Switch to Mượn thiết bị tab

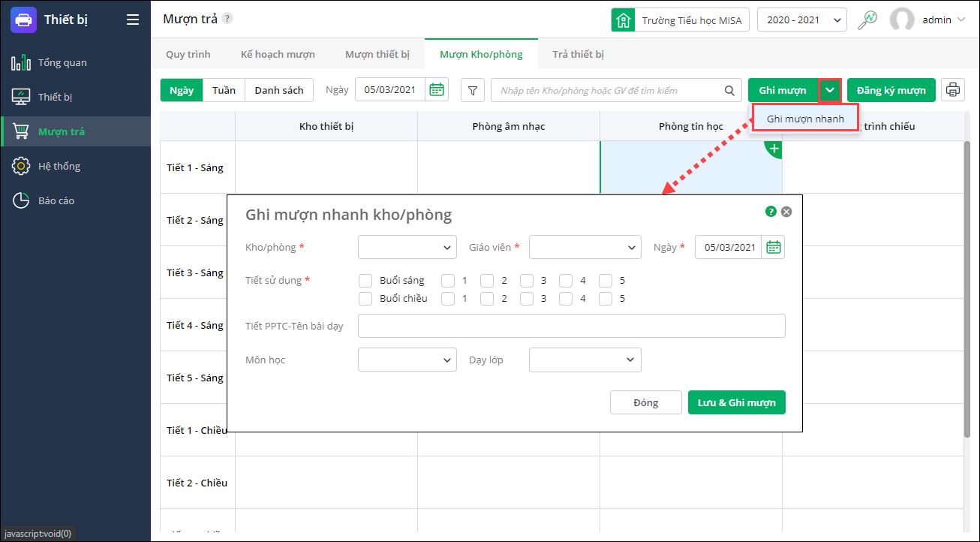pyautogui.click(x=377, y=54)
